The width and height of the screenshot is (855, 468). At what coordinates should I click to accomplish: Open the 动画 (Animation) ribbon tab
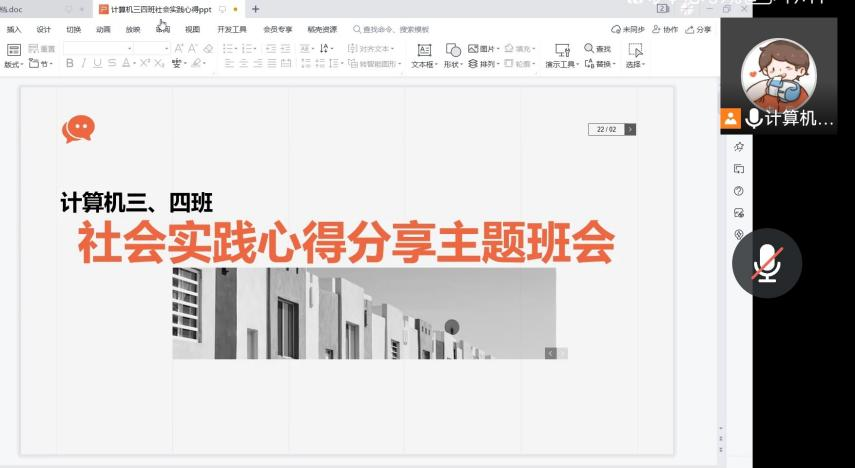click(103, 29)
